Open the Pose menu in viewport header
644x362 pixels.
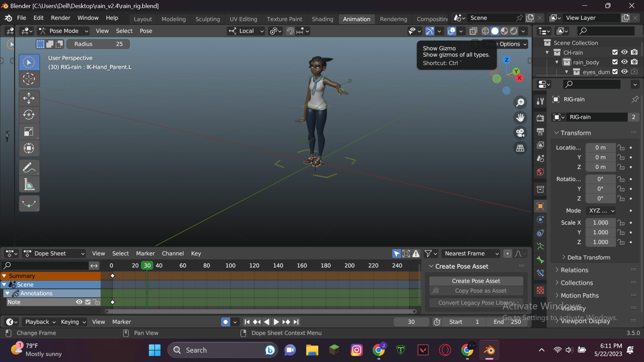(146, 31)
